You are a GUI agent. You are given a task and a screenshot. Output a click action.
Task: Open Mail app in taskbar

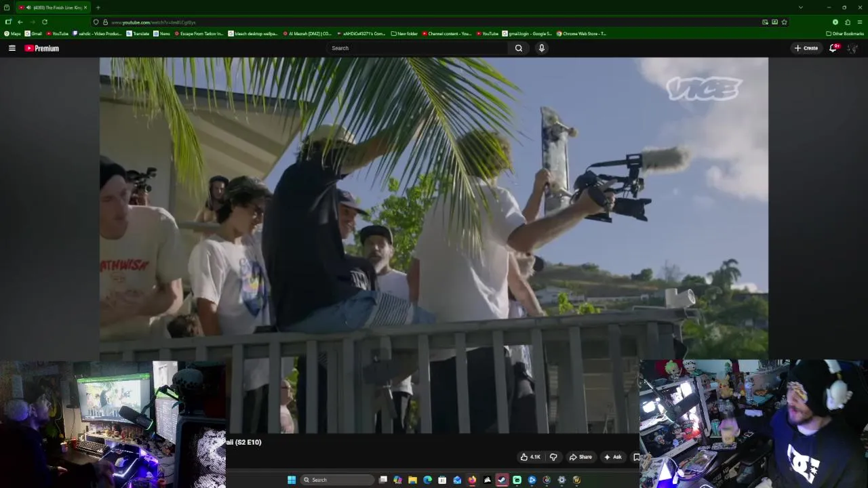[457, 480]
